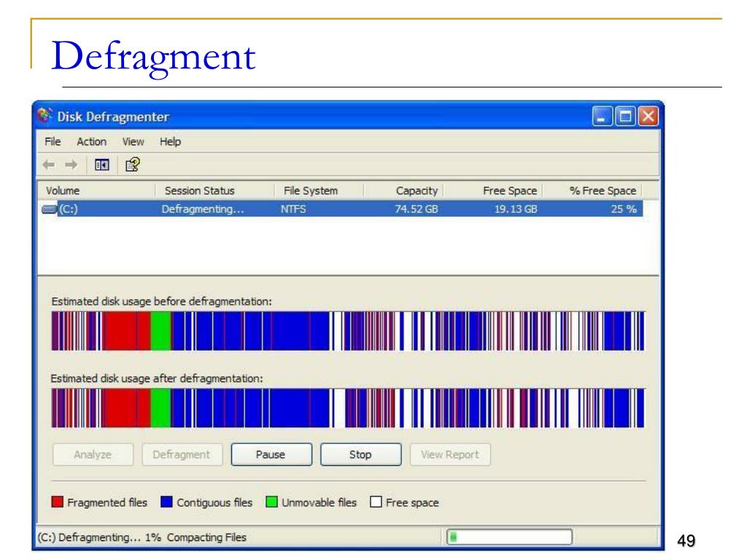Click the disabled Defragment button
The height and width of the screenshot is (560, 747).
pos(182,454)
